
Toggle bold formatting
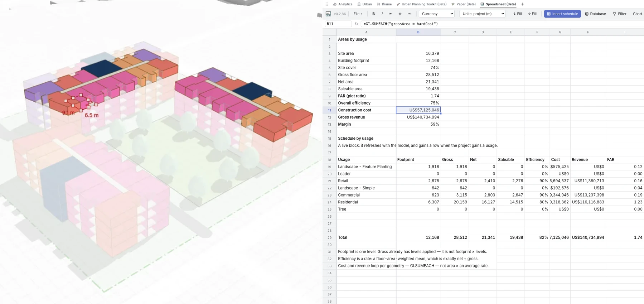(x=373, y=14)
